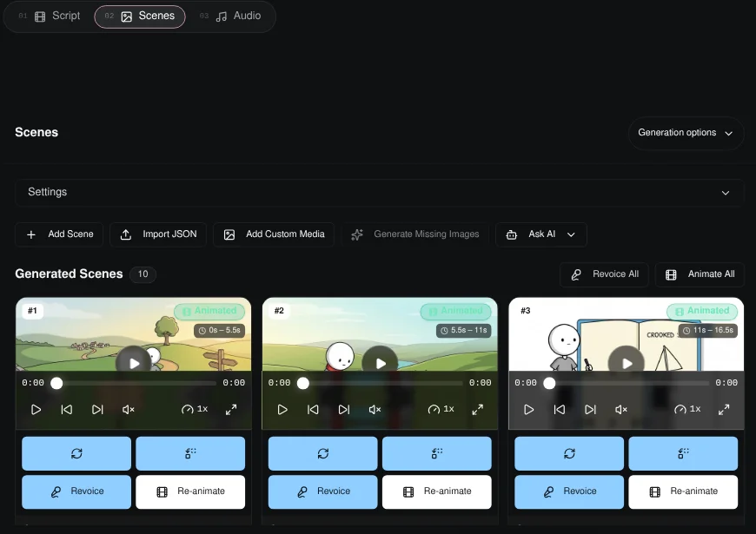This screenshot has width=756, height=534.
Task: Click scene #2 seek slider handle
Action: tap(303, 383)
